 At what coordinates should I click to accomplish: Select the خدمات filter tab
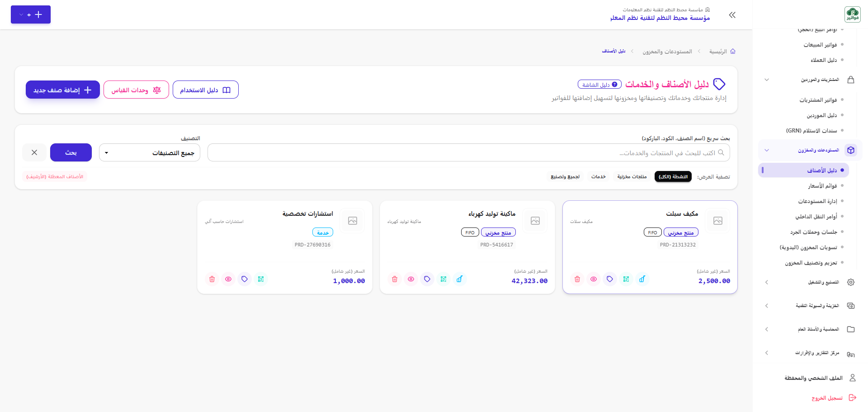click(599, 177)
